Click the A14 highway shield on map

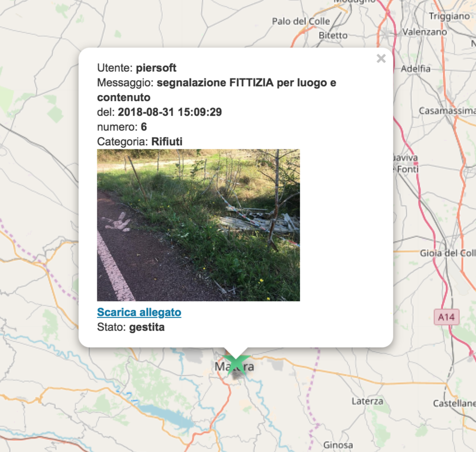coord(446,317)
